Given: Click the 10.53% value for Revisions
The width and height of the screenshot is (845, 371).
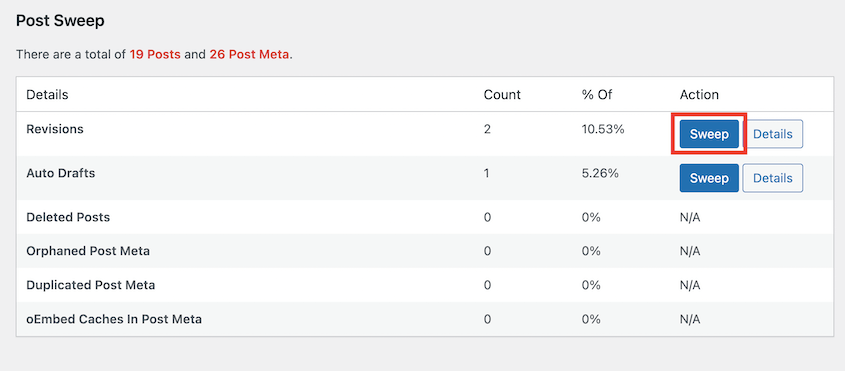Looking at the screenshot, I should (602, 129).
